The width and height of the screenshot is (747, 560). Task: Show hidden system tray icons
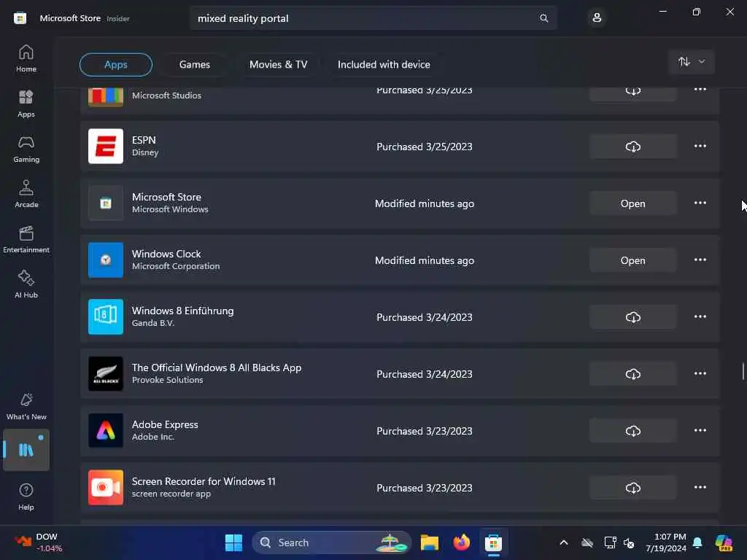pyautogui.click(x=564, y=542)
